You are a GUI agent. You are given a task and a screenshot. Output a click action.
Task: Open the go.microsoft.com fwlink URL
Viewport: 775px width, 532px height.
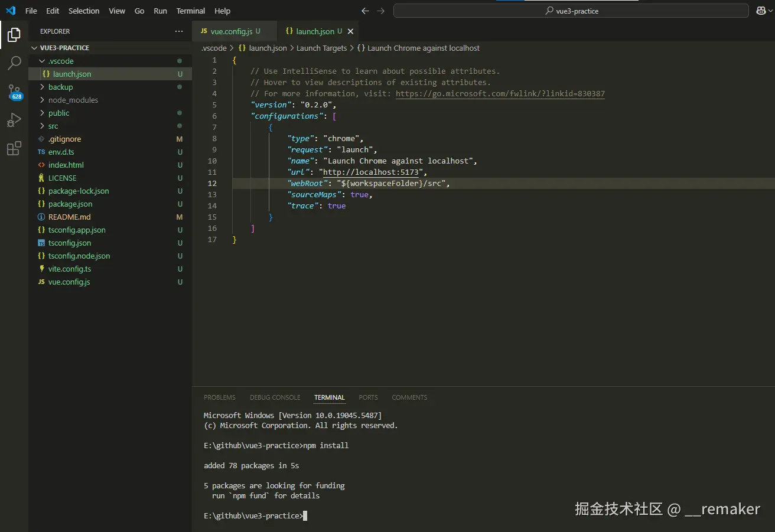tap(500, 94)
